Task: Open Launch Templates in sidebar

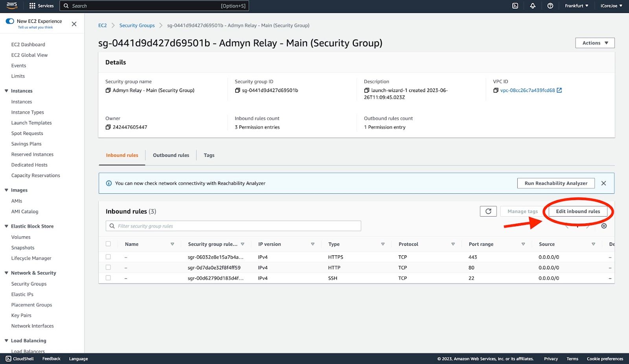Action: pos(31,123)
